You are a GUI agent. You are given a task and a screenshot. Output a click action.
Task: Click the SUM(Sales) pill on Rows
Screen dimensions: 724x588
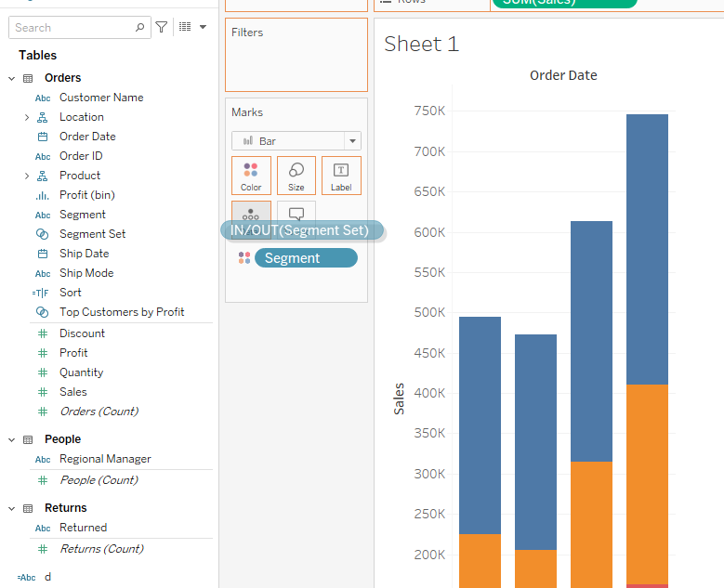pyautogui.click(x=564, y=3)
